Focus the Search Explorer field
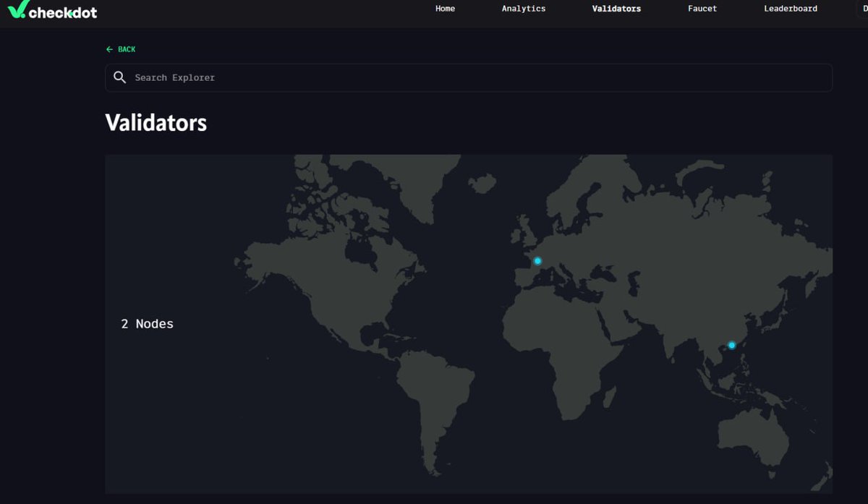 [469, 77]
